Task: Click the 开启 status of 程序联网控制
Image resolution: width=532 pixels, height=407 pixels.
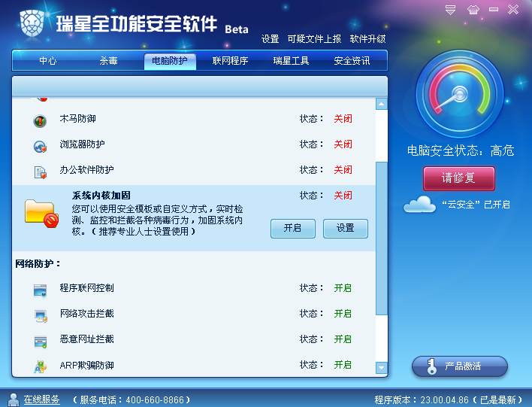Action: point(343,288)
